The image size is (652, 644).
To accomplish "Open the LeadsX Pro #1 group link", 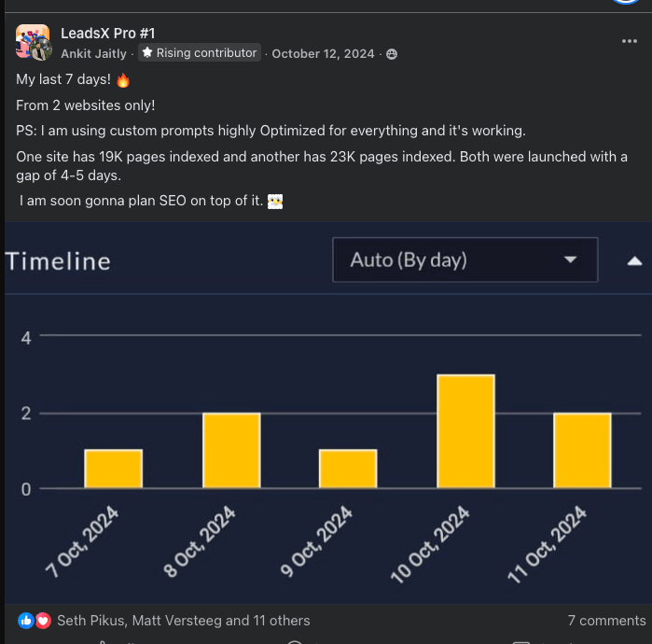I will [x=107, y=34].
